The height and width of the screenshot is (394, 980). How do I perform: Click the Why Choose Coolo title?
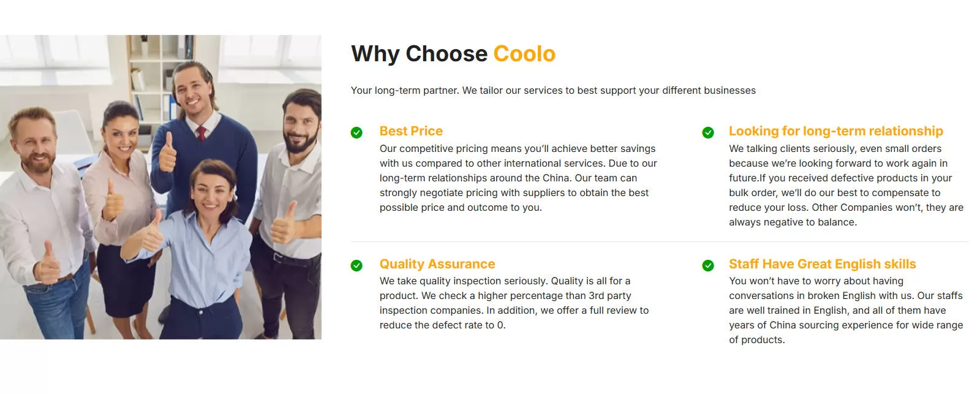453,54
